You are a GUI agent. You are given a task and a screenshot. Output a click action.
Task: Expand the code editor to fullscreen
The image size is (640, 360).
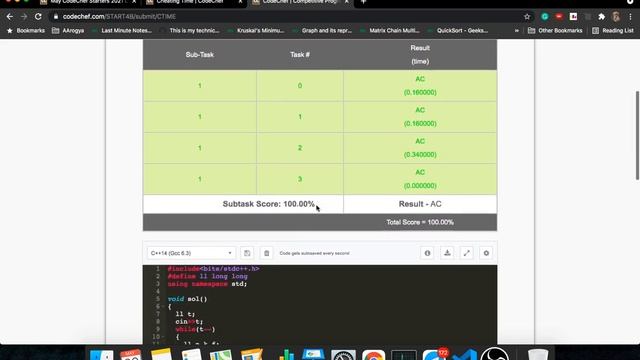click(467, 253)
